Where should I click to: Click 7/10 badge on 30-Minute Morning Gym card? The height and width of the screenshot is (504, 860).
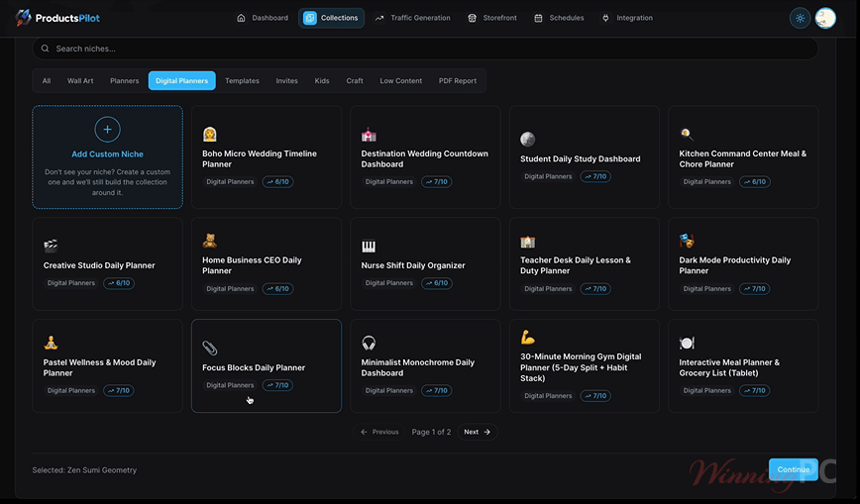coord(595,395)
